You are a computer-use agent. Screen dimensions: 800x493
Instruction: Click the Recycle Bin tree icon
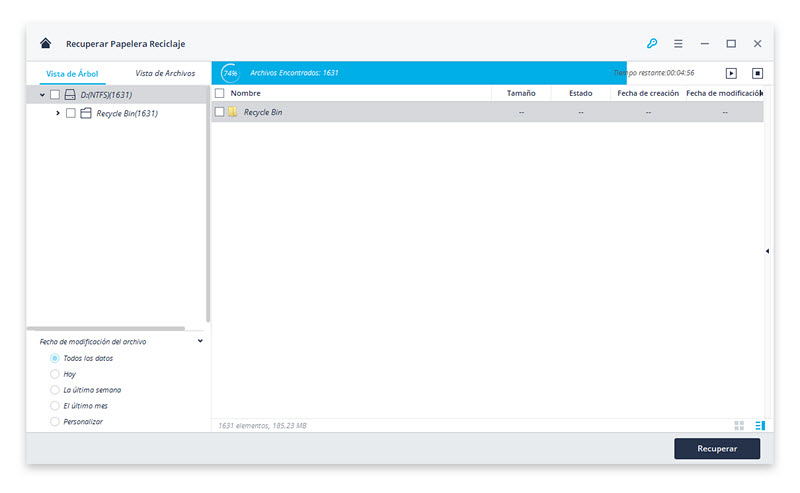(x=86, y=113)
